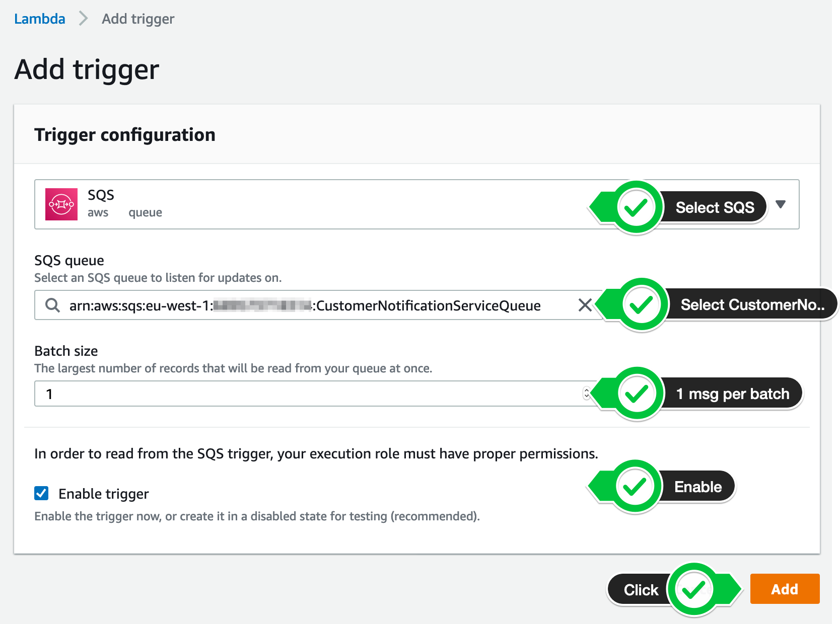840x624 pixels.
Task: Click green checkmark beside Select SQS
Action: point(636,207)
